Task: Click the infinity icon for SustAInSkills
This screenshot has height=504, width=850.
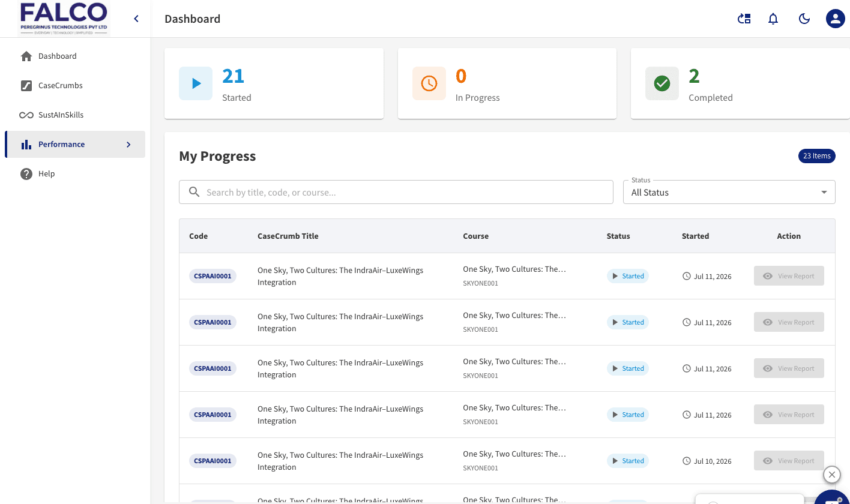Action: [26, 115]
